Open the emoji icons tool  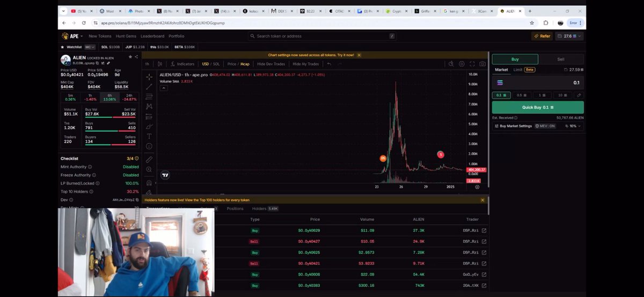[x=149, y=146]
